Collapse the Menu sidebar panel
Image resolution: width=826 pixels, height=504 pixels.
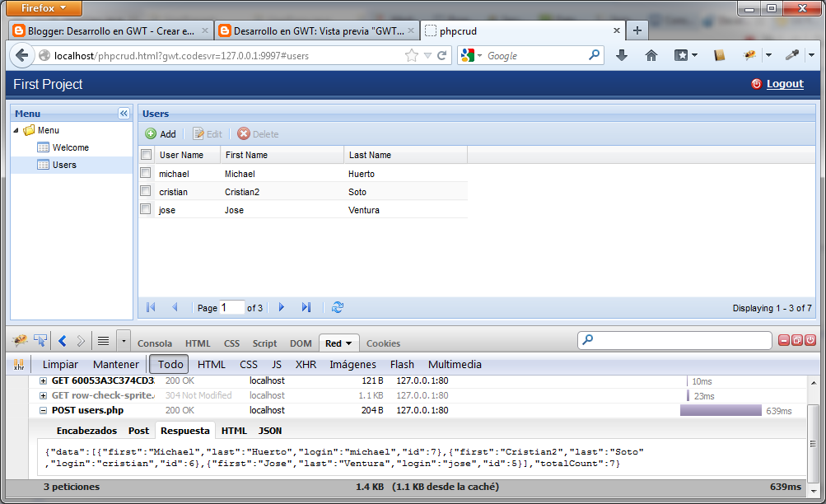124,113
